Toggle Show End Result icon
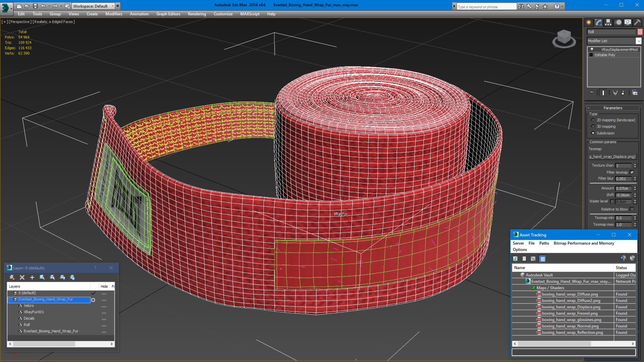 (603, 93)
